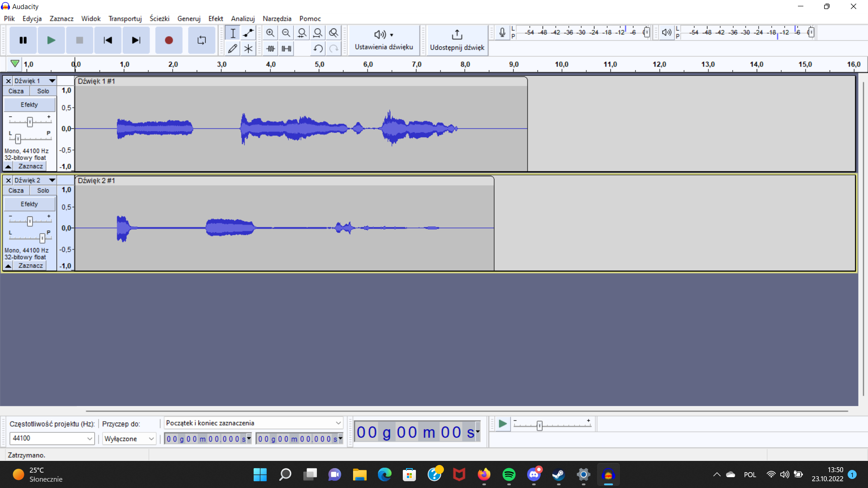Image resolution: width=868 pixels, height=488 pixels.
Task: Click the red Record button
Action: pyautogui.click(x=169, y=40)
